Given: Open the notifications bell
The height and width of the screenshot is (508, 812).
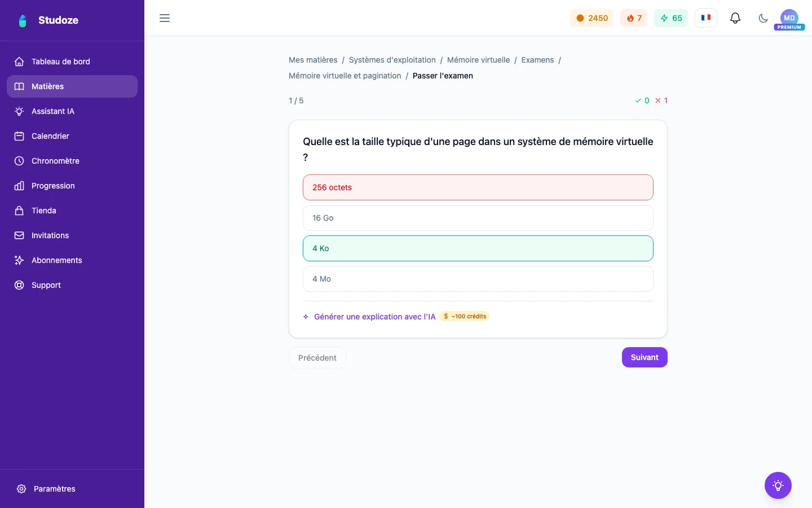Looking at the screenshot, I should point(735,18).
